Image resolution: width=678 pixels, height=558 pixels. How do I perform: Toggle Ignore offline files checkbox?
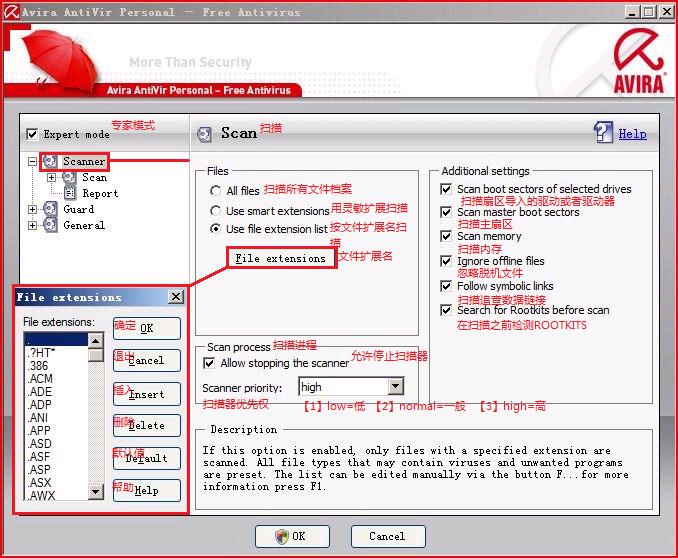tap(446, 261)
